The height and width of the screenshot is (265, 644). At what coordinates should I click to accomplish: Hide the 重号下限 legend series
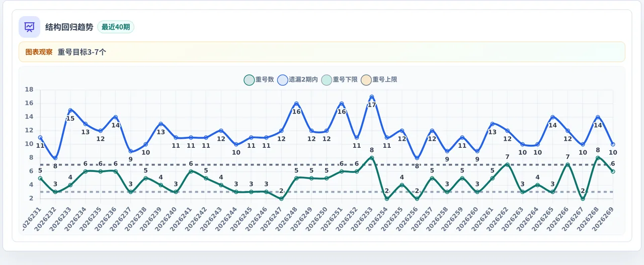click(x=339, y=79)
